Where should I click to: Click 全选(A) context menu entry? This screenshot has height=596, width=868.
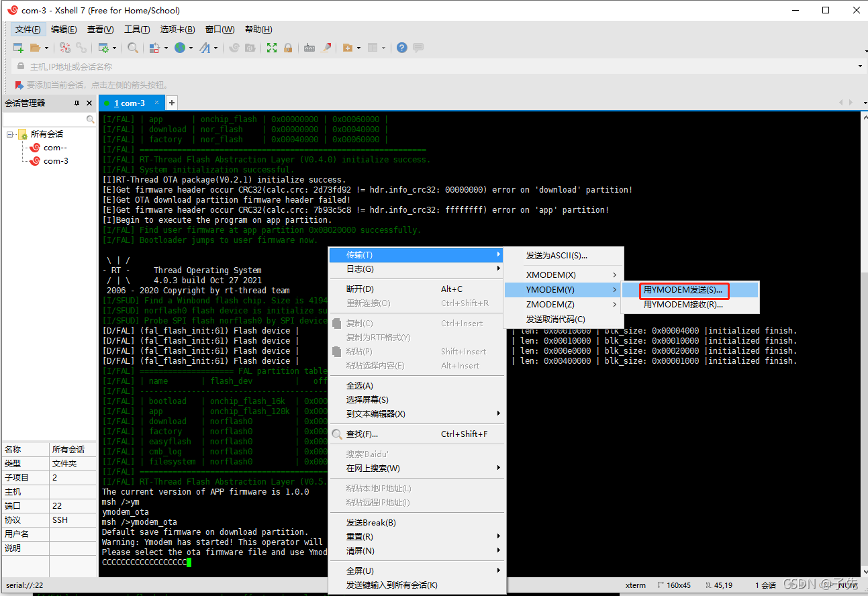coord(416,386)
